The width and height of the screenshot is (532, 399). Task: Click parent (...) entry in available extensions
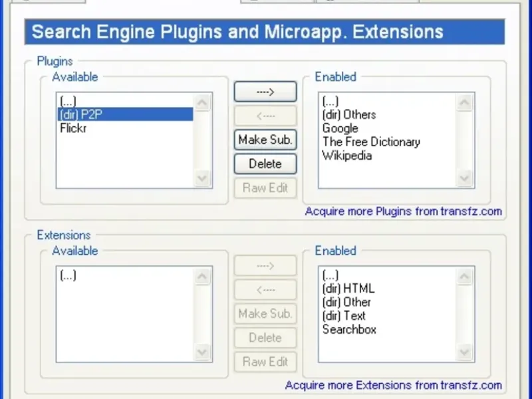(x=68, y=275)
